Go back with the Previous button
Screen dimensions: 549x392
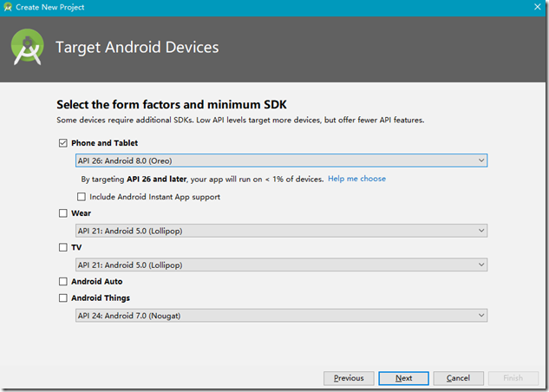point(349,378)
